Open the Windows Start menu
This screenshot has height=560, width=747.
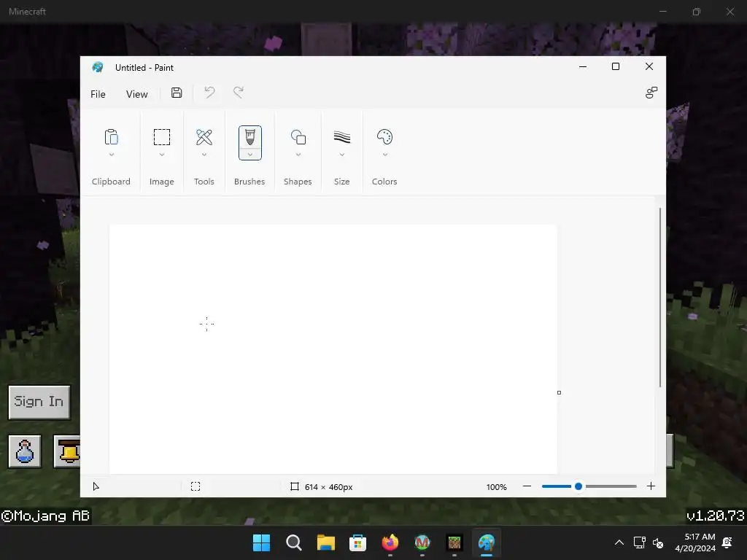coord(262,542)
